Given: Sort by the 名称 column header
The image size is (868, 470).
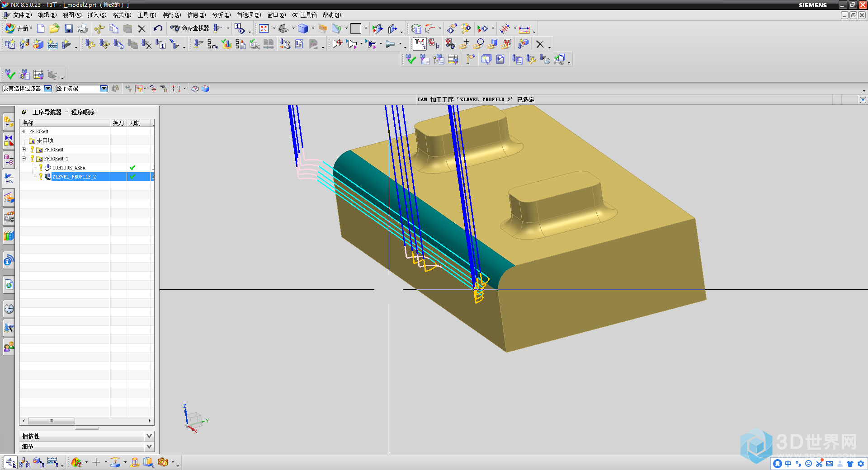Looking at the screenshot, I should pos(65,123).
